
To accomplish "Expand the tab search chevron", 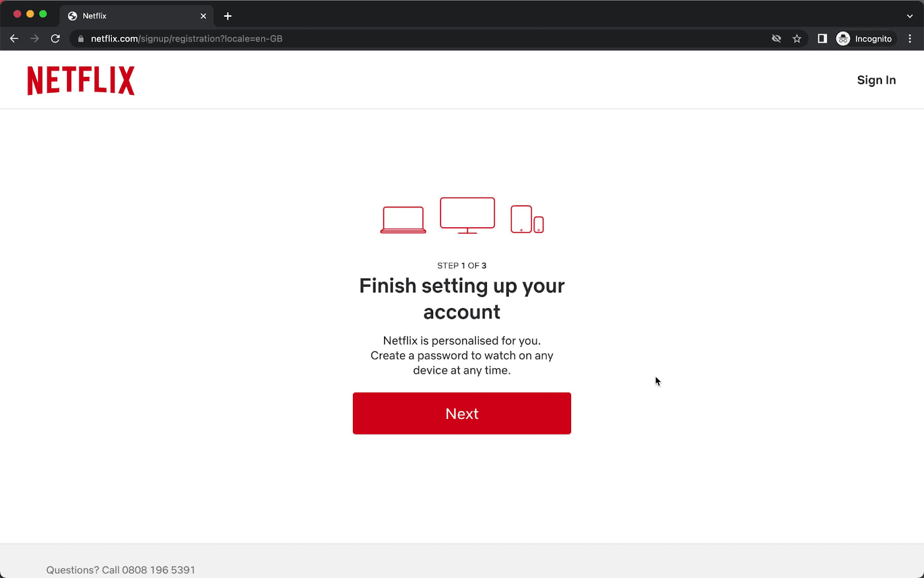I will click(910, 16).
